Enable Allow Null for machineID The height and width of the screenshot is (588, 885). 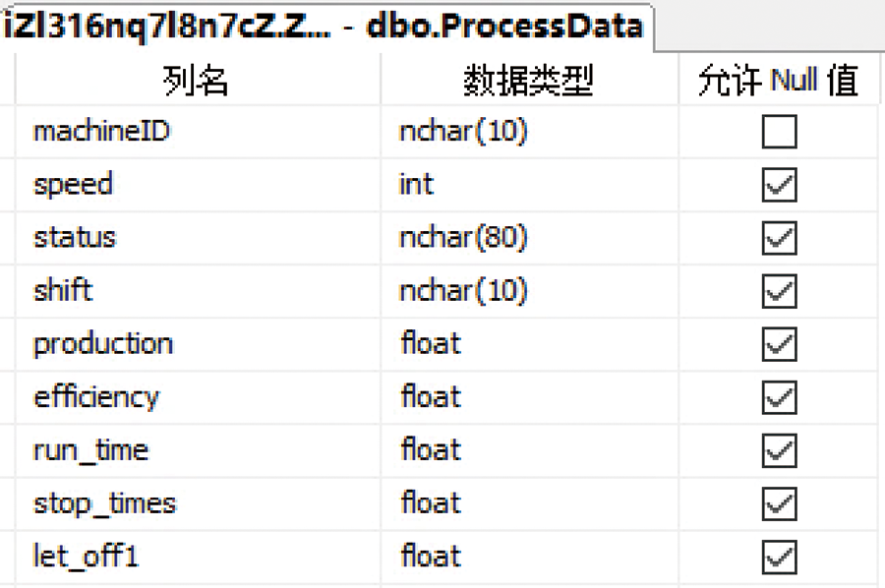click(779, 132)
